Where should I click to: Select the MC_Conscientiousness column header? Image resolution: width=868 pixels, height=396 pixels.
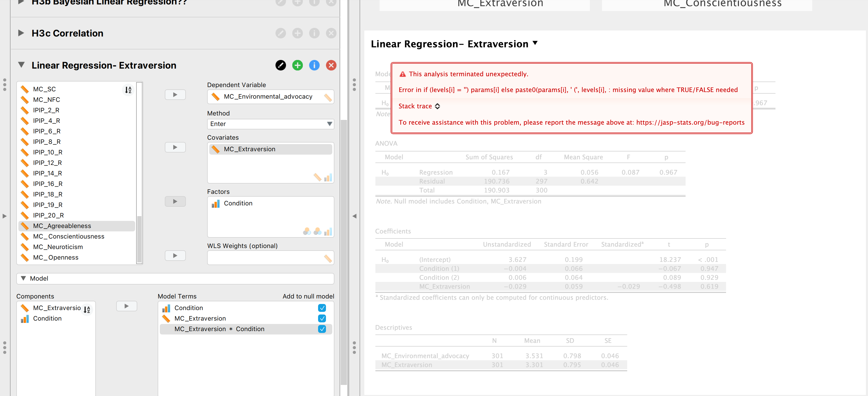tap(722, 4)
